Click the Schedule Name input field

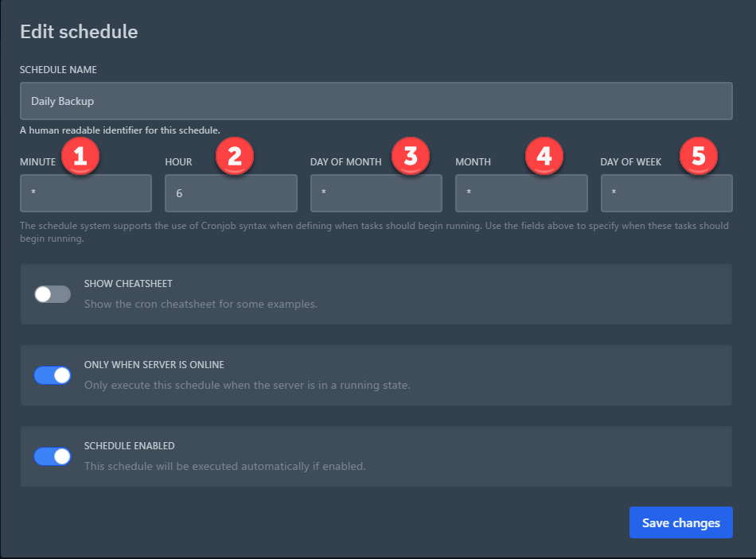[376, 101]
